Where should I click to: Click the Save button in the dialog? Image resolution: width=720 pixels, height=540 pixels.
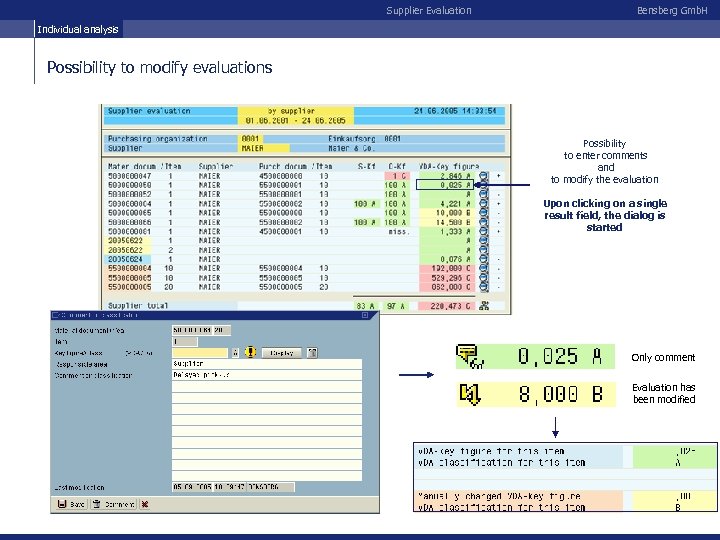coord(71,504)
